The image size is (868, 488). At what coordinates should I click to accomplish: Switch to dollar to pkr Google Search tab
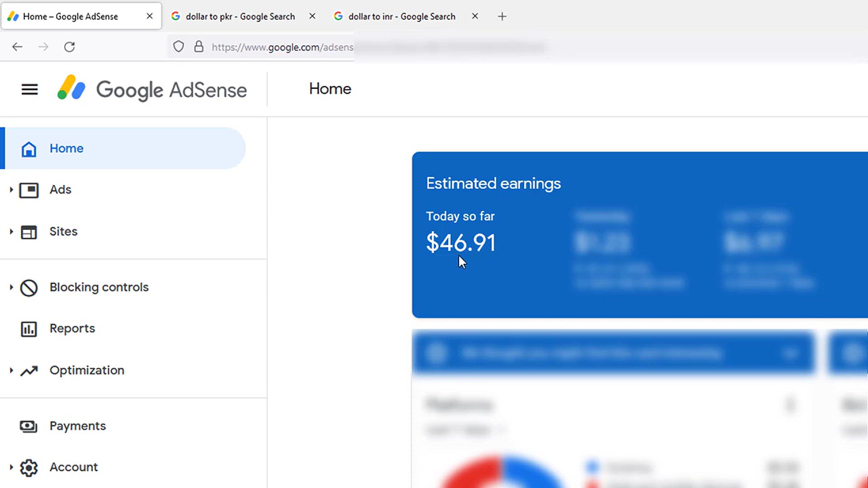[x=243, y=17]
